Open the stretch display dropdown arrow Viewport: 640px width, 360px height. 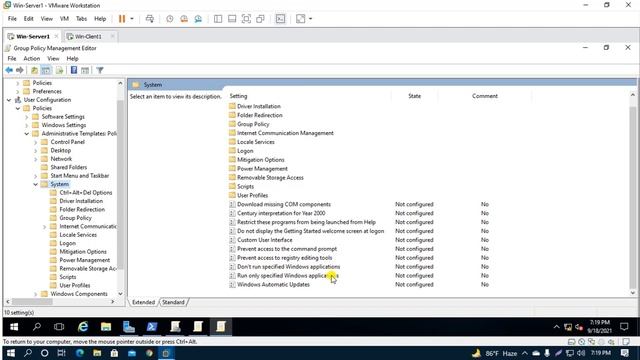(x=311, y=19)
